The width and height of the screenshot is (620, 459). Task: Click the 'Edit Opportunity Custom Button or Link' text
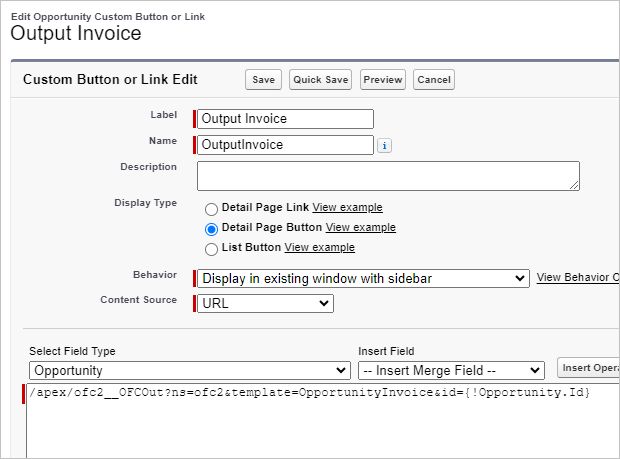click(x=108, y=17)
